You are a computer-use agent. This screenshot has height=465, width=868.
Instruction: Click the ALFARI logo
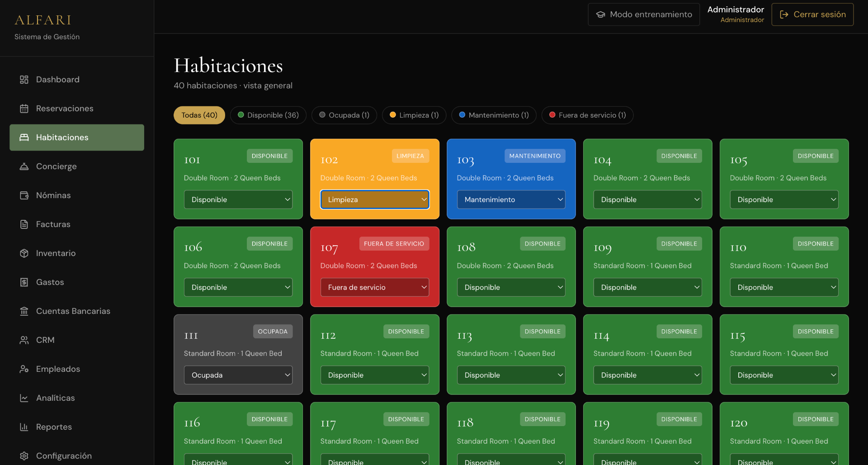(43, 20)
